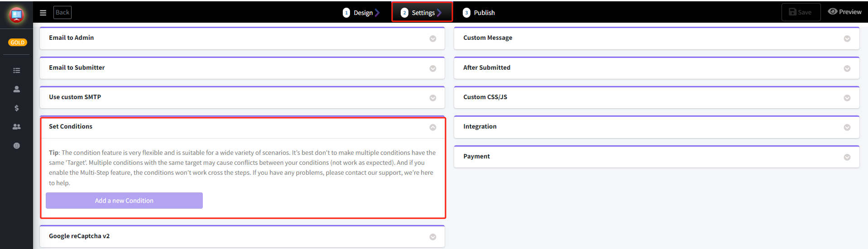Viewport: 868px width, 249px height.
Task: Click the Payment heading
Action: (x=476, y=156)
